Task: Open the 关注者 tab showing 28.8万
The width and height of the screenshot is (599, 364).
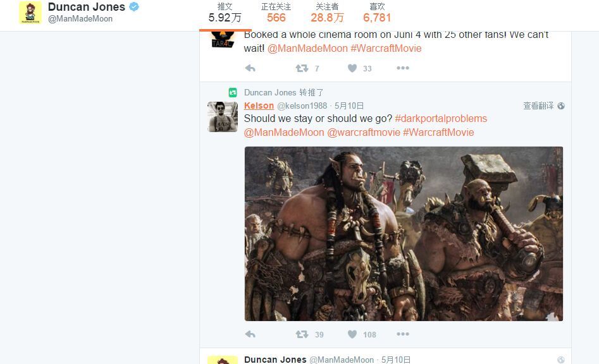Action: pyautogui.click(x=327, y=13)
